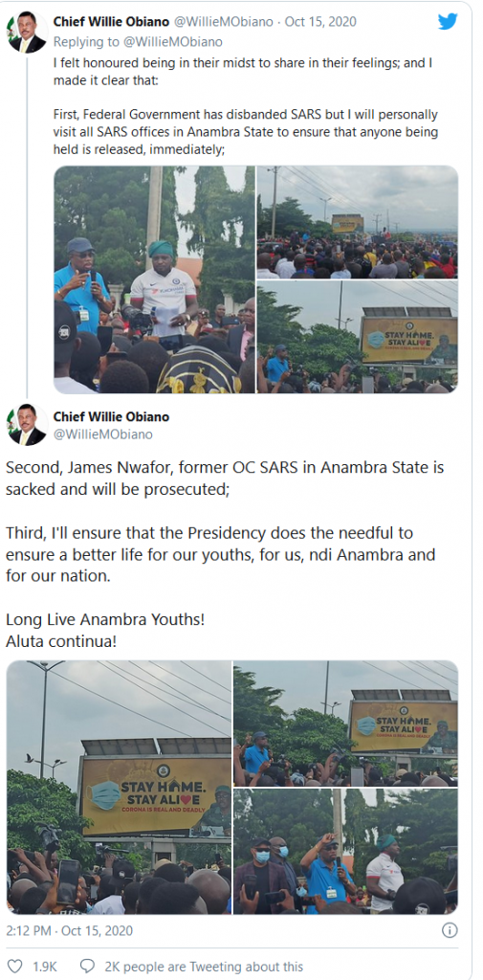Open the tweet info circle icon
The image size is (483, 980).
pos(450,930)
